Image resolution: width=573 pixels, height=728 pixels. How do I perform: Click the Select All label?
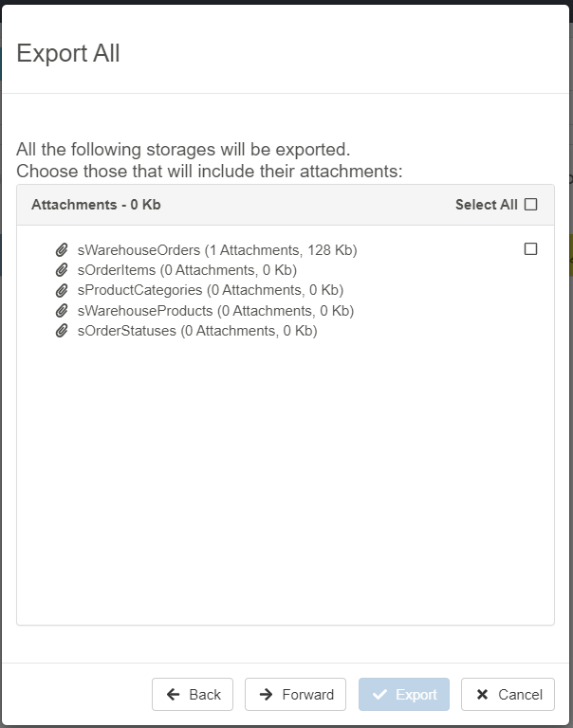pos(486,205)
